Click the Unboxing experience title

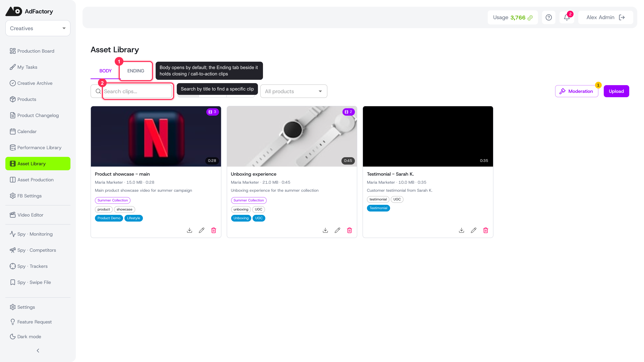[254, 174]
